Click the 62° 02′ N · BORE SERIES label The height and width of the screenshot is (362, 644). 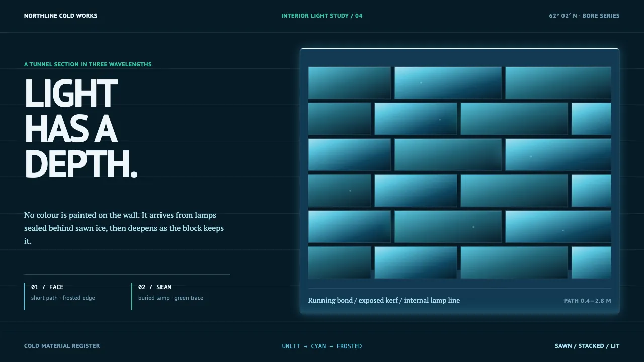point(584,16)
